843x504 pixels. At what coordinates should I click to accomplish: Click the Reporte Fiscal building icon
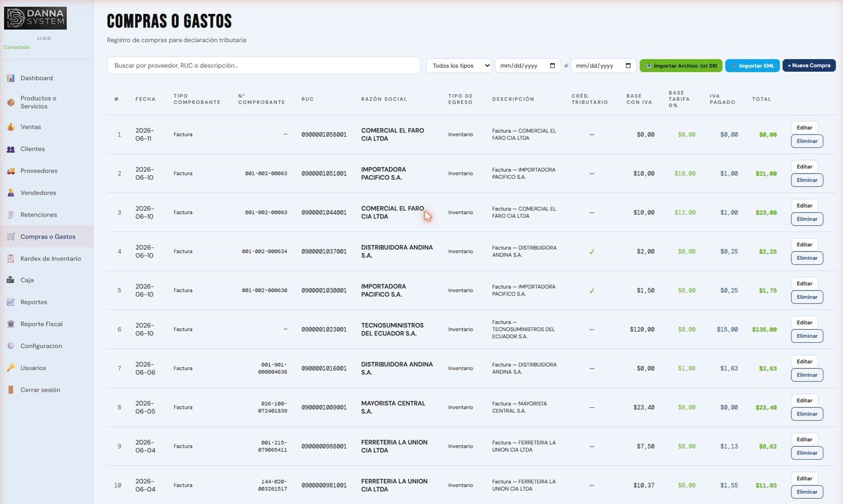click(11, 324)
